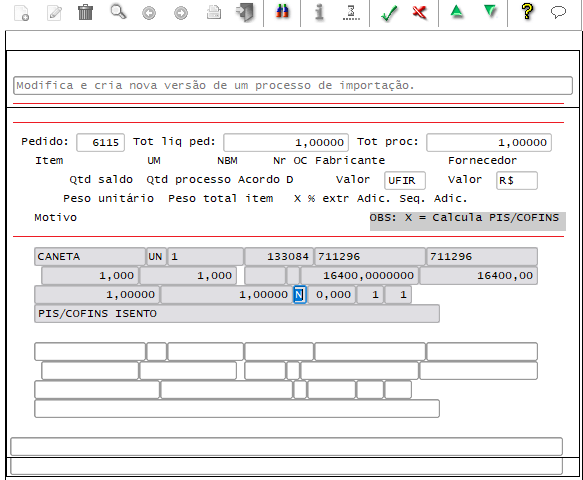Click the binoculars find icon
The width and height of the screenshot is (583, 480).
click(282, 11)
